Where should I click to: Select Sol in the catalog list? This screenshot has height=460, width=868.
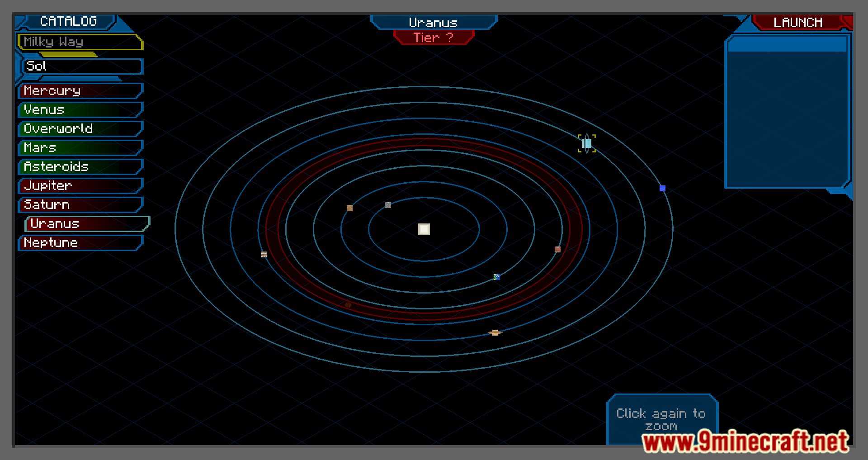[x=83, y=66]
